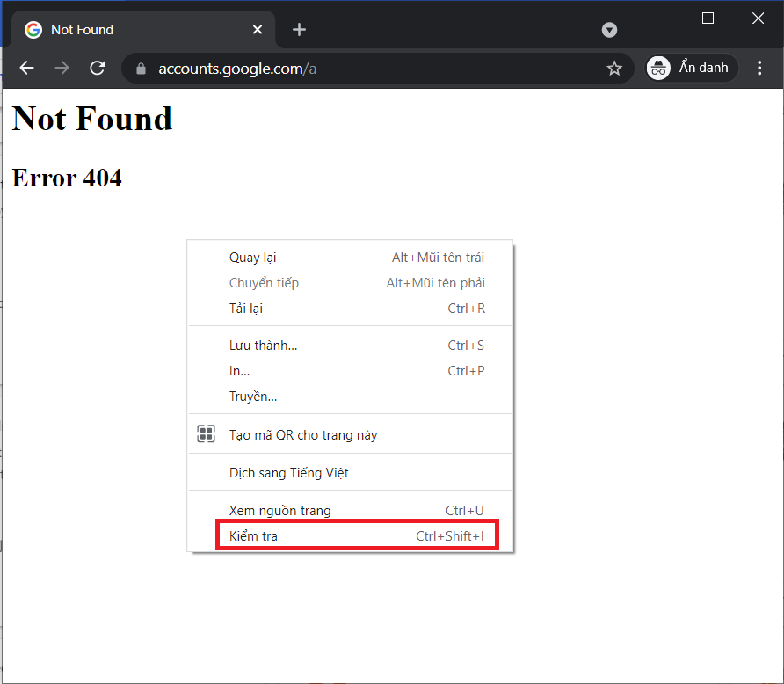Maximize the Chrome window
Image resolution: width=784 pixels, height=684 pixels.
tap(708, 18)
